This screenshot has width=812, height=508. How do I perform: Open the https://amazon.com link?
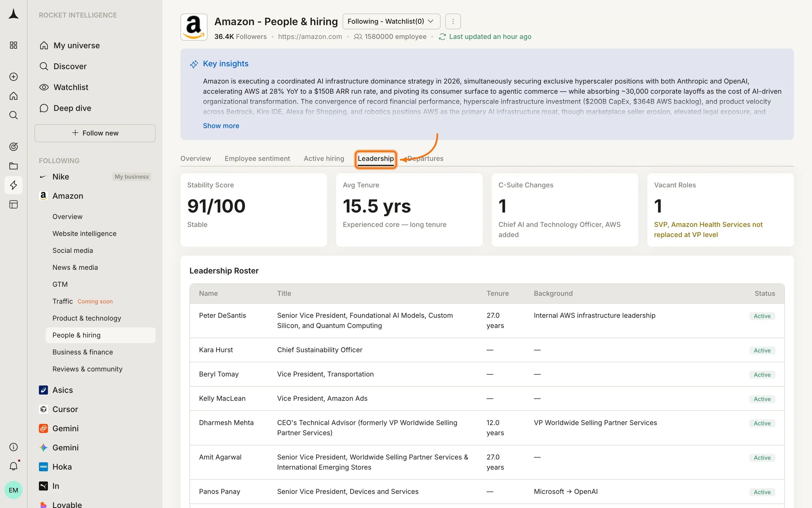coord(310,37)
